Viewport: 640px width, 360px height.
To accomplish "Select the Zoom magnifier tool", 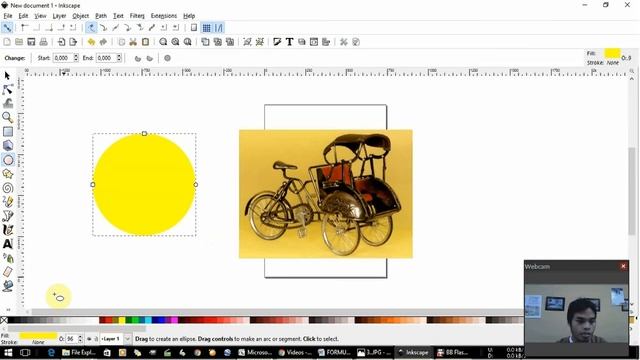I will [x=7, y=118].
